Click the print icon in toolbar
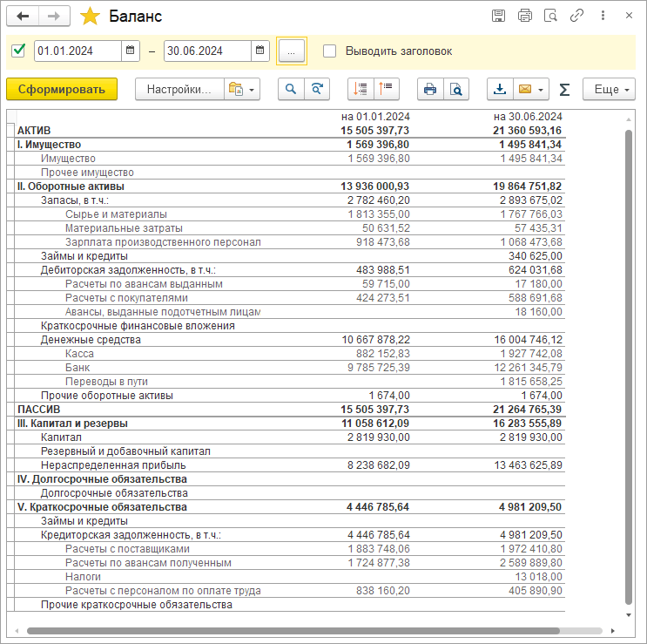The width and height of the screenshot is (647, 644). coord(429,89)
